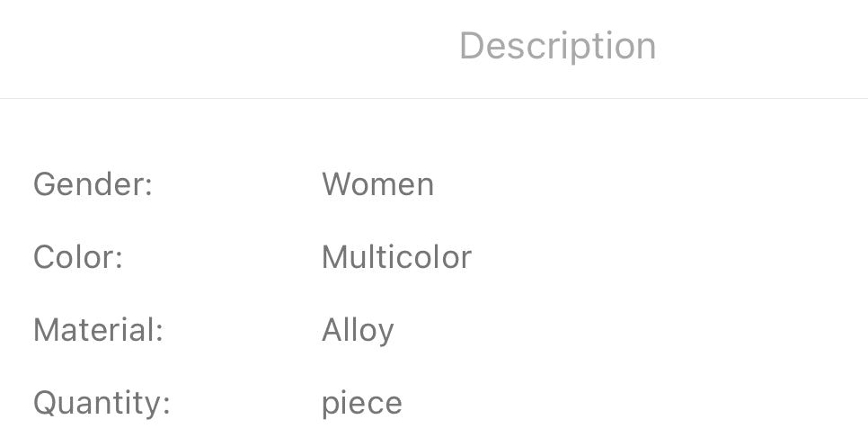Focus the Description title text
This screenshot has height=446, width=868.
557,46
